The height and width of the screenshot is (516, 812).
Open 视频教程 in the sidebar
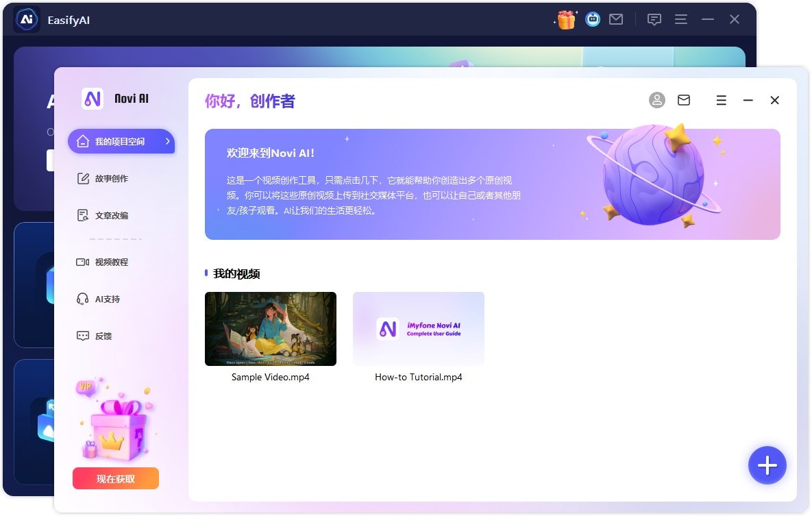click(103, 262)
